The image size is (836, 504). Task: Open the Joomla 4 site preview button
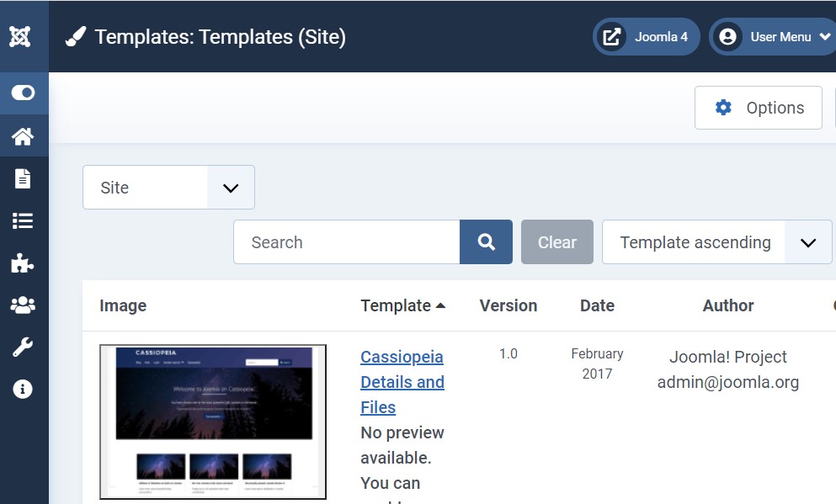647,37
